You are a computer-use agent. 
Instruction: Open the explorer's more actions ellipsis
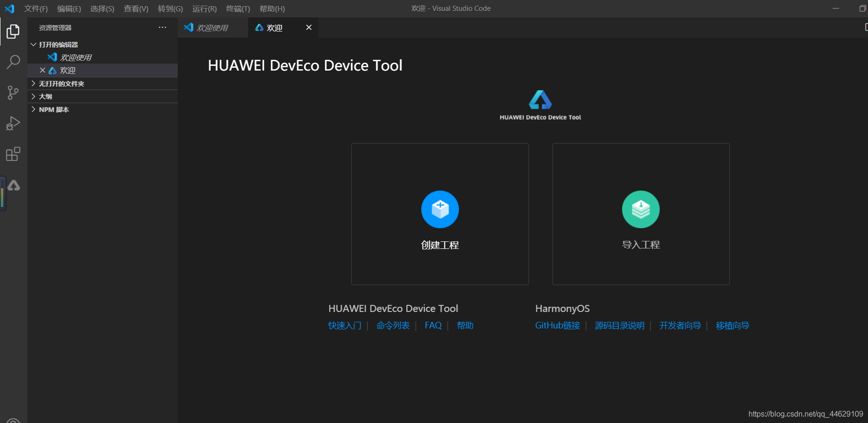[162, 27]
